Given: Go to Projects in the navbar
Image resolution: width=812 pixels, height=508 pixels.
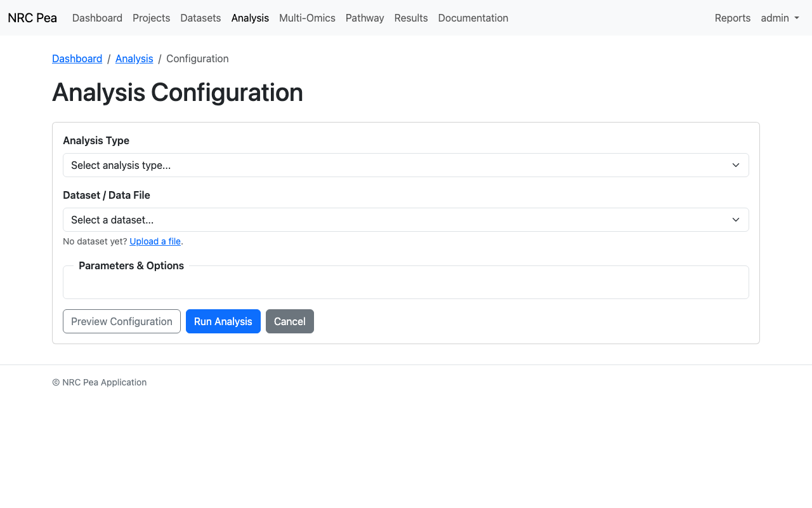Looking at the screenshot, I should point(151,18).
